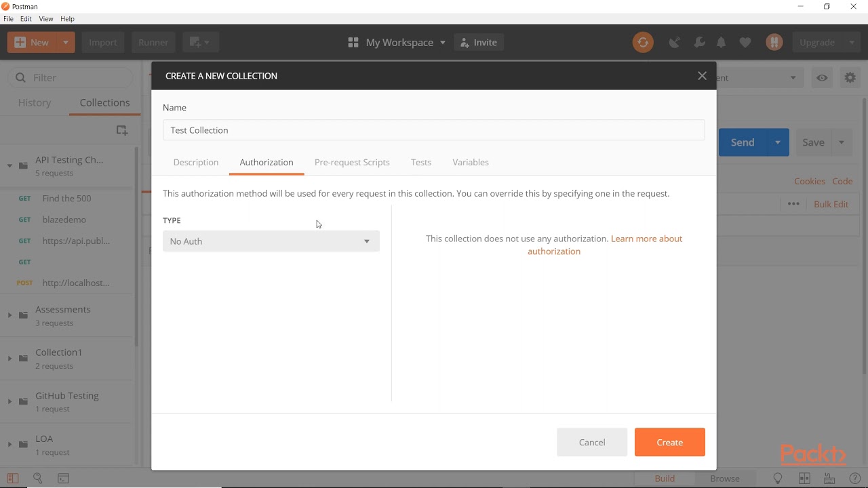
Task: Select the Find the 500 request
Action: click(66, 199)
